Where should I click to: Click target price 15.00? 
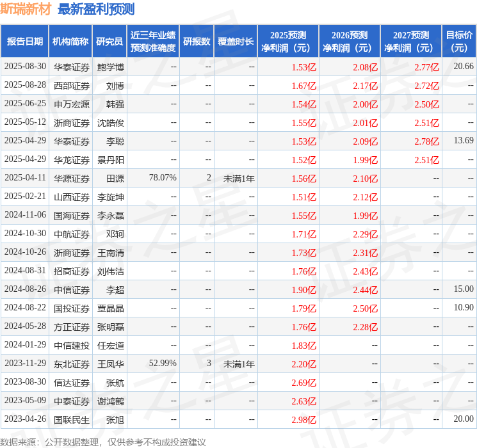464,289
